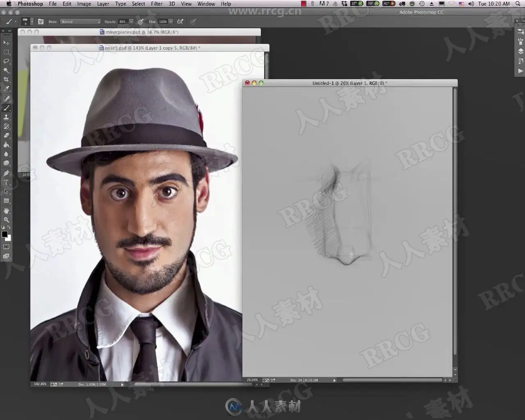Select the Type tool
525x420 pixels.
coord(6,183)
